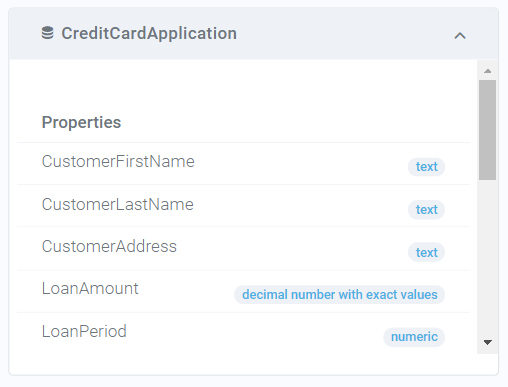This screenshot has height=387, width=508.
Task: Click the scrollbar up arrow
Action: click(488, 71)
